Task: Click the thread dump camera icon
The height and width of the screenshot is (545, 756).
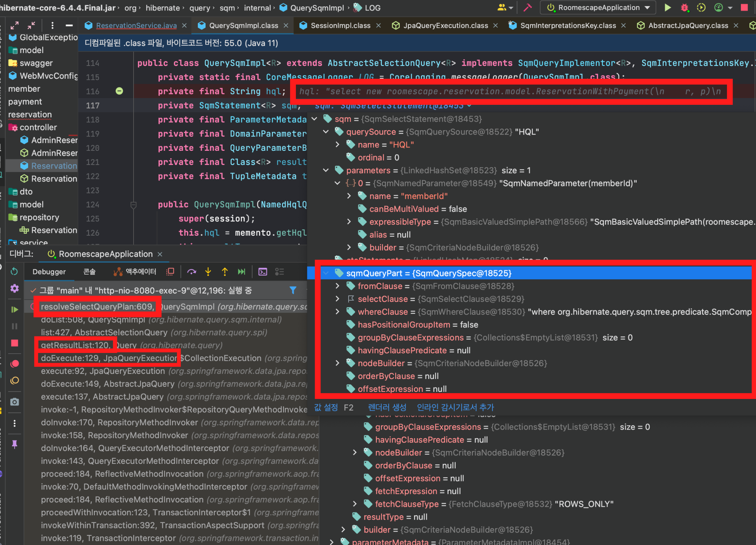Action: tap(14, 402)
